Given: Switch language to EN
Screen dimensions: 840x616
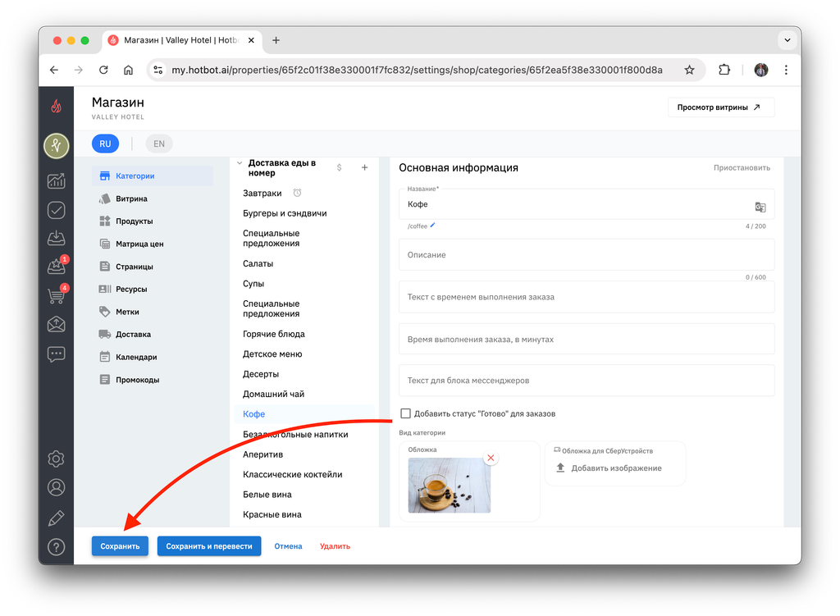Looking at the screenshot, I should coord(159,144).
